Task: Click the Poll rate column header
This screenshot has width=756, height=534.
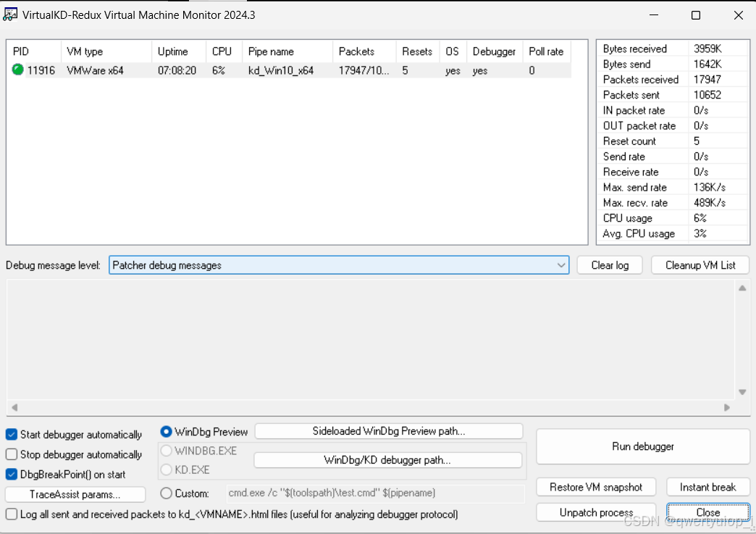Action: [547, 51]
